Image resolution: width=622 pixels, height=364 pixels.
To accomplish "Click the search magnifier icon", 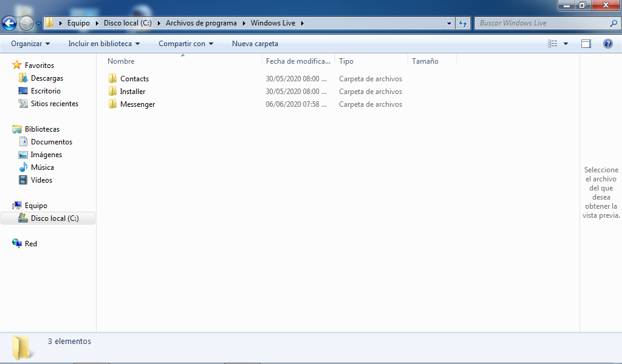I will point(613,23).
